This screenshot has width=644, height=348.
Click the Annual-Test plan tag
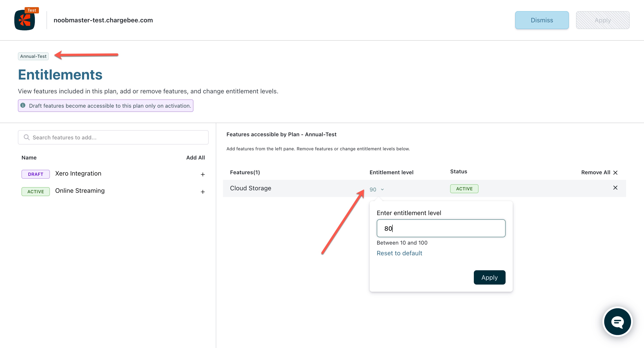[x=33, y=56]
